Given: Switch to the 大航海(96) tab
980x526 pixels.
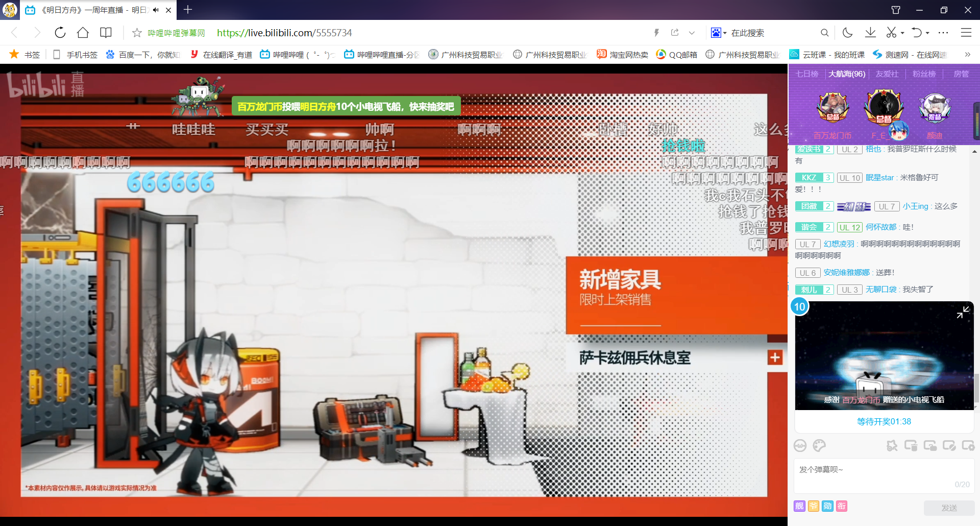Looking at the screenshot, I should [x=847, y=74].
